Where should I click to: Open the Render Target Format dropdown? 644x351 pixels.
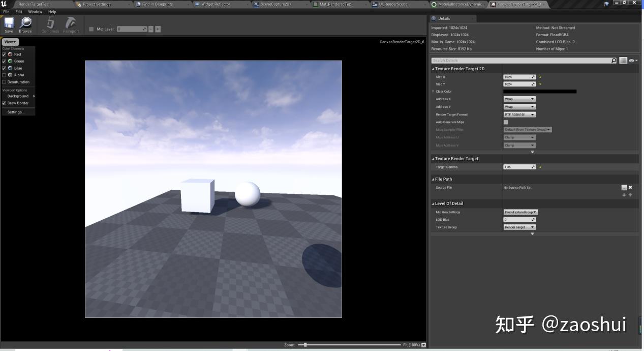(x=519, y=114)
